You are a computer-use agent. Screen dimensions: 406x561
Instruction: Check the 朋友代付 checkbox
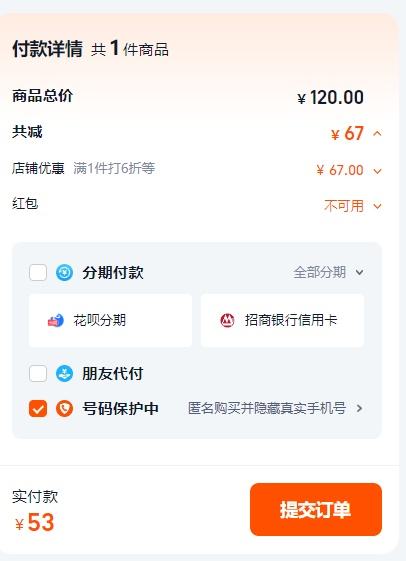38,374
